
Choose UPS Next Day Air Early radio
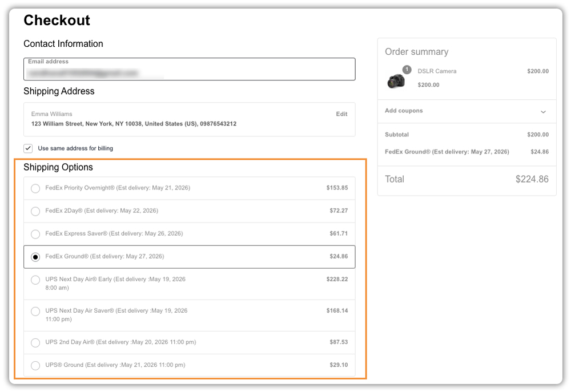(35, 280)
